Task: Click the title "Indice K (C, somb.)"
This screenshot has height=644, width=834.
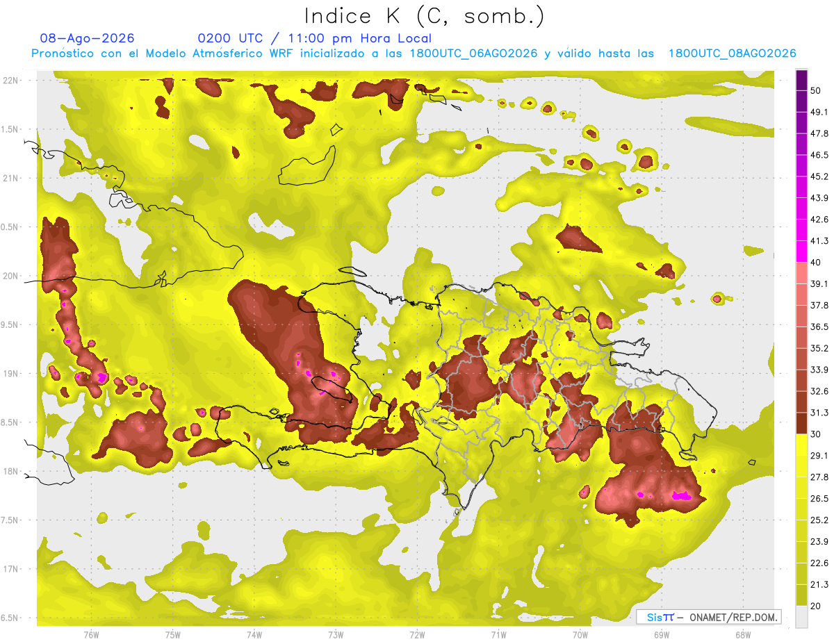Action: [x=425, y=15]
